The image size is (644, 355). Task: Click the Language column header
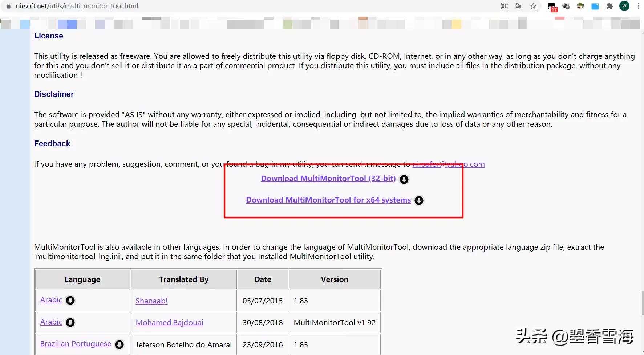[82, 279]
